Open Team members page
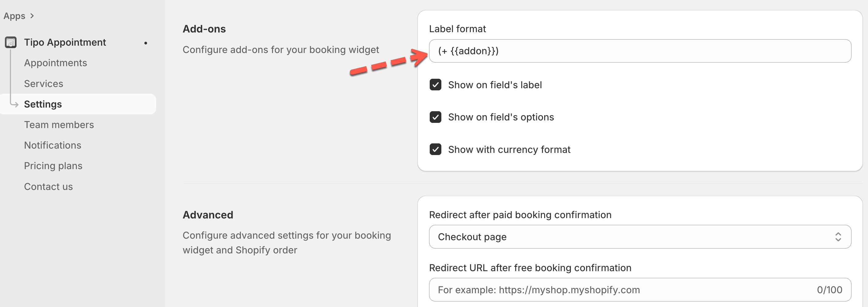This screenshot has width=868, height=307. click(59, 125)
